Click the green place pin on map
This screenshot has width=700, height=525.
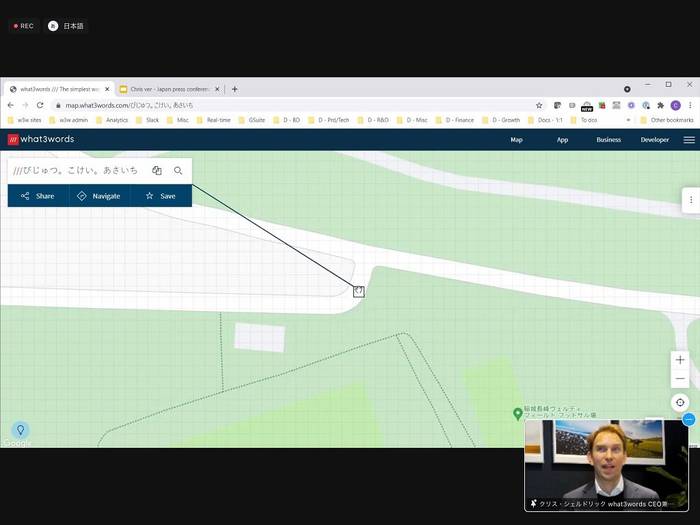pos(517,414)
